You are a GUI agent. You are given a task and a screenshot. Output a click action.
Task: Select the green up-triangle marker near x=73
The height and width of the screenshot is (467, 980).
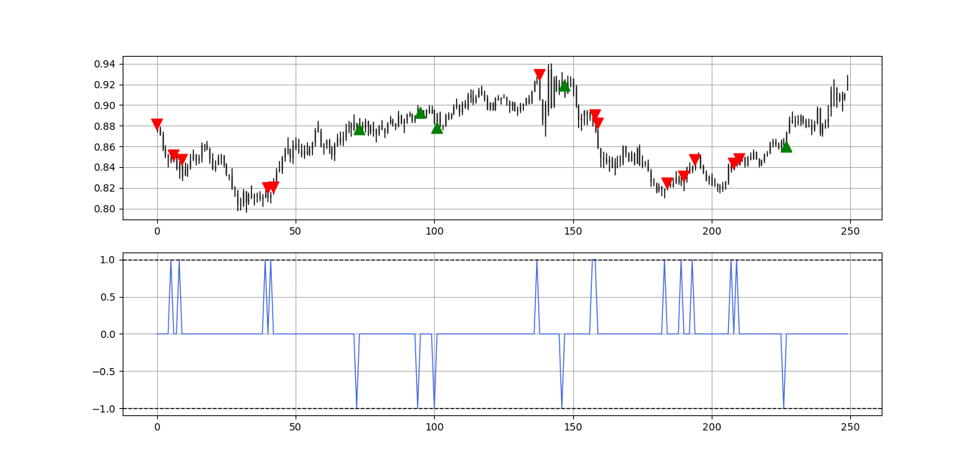tap(359, 129)
